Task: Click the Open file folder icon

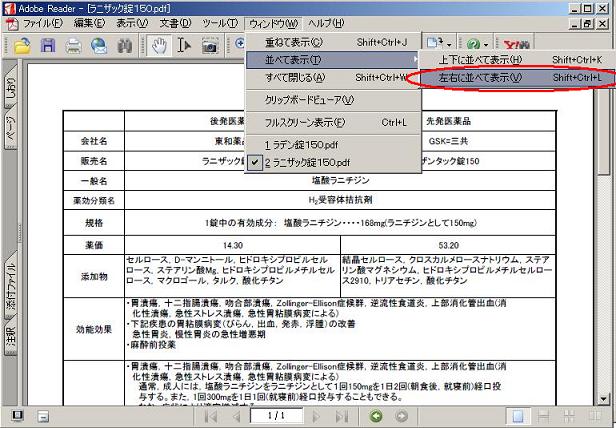Action: 21,45
